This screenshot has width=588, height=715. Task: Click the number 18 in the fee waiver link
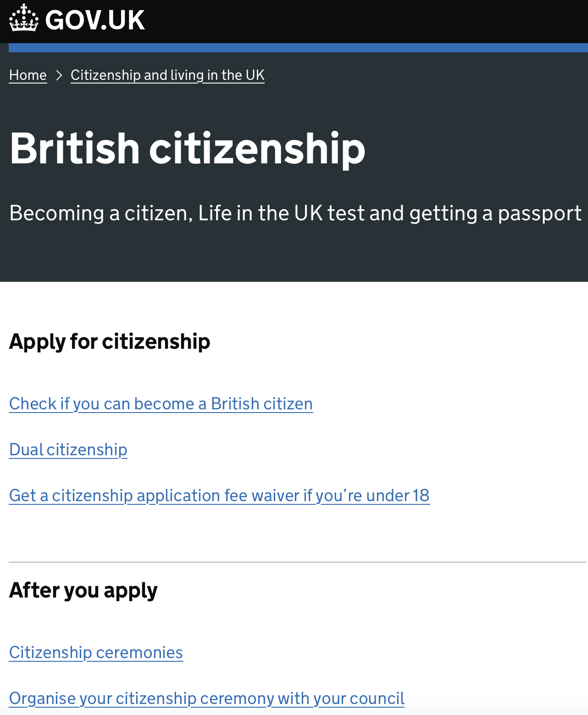(421, 496)
